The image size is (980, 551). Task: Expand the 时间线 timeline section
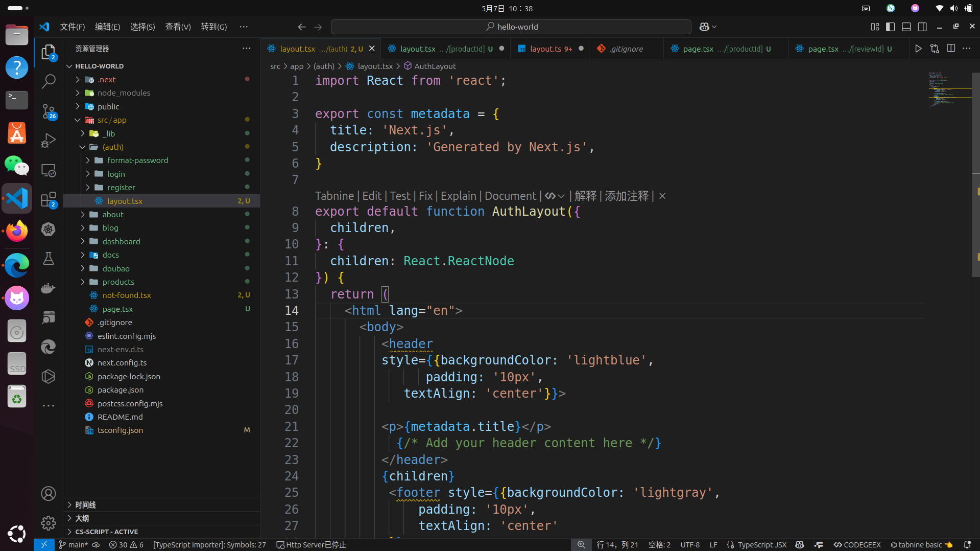click(85, 504)
